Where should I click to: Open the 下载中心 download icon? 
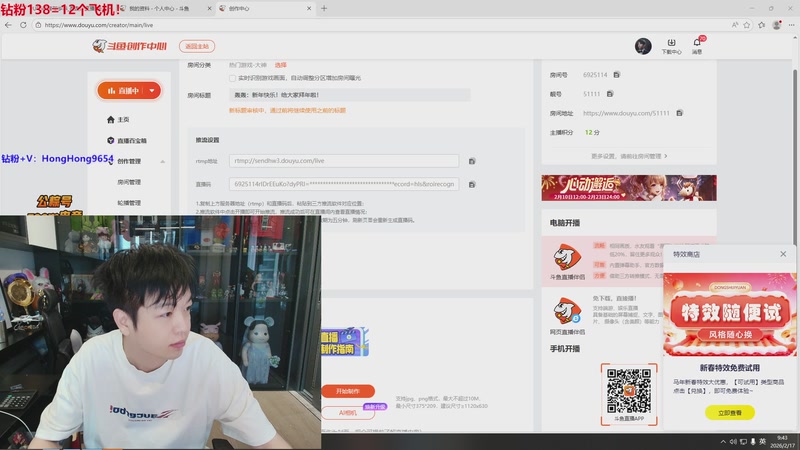coord(671,45)
